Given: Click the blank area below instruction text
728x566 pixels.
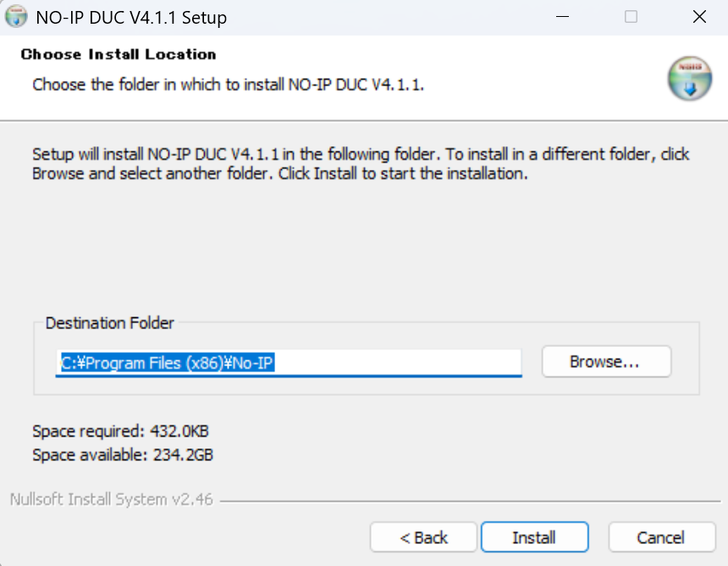Looking at the screenshot, I should (x=364, y=245).
